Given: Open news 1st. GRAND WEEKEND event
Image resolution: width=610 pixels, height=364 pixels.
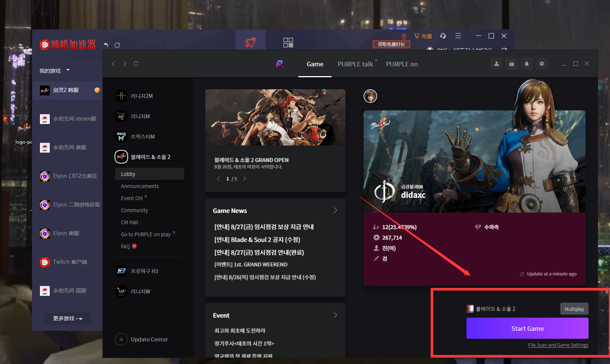Looking at the screenshot, I should point(251,265).
